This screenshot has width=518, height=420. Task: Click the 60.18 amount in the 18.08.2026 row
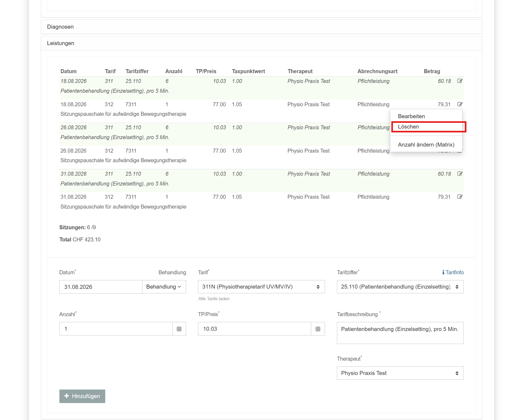point(444,81)
